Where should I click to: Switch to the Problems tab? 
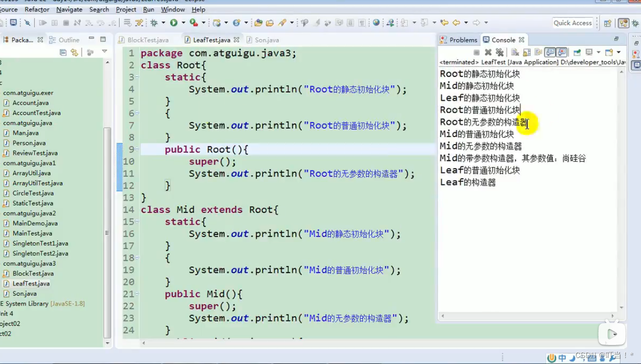459,40
